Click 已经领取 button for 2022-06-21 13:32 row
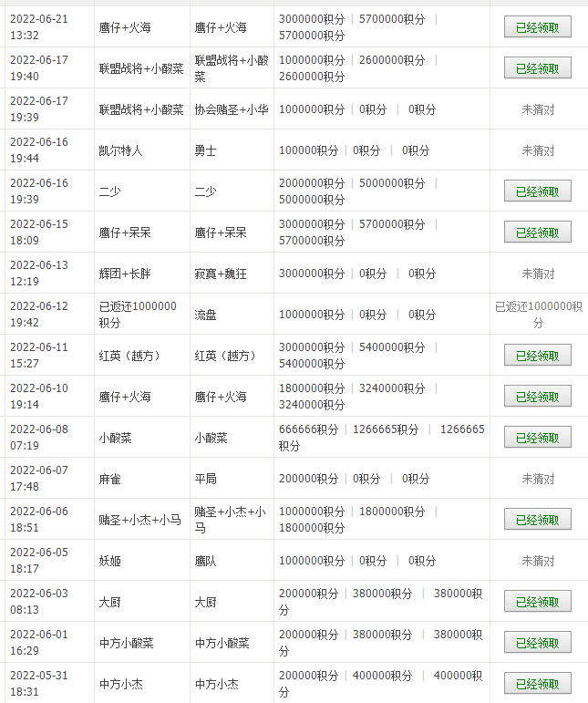The height and width of the screenshot is (703, 588). [537, 27]
